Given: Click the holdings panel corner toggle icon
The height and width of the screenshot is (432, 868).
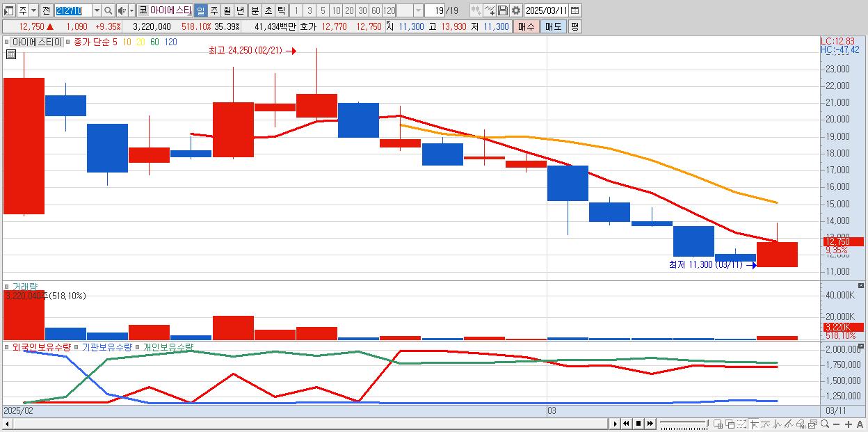Looking at the screenshot, I should pos(861,346).
